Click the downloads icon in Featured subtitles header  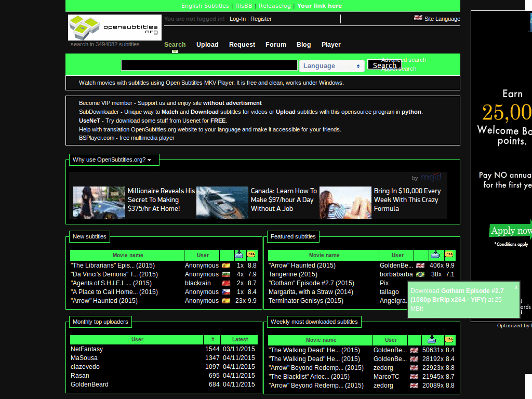click(435, 255)
